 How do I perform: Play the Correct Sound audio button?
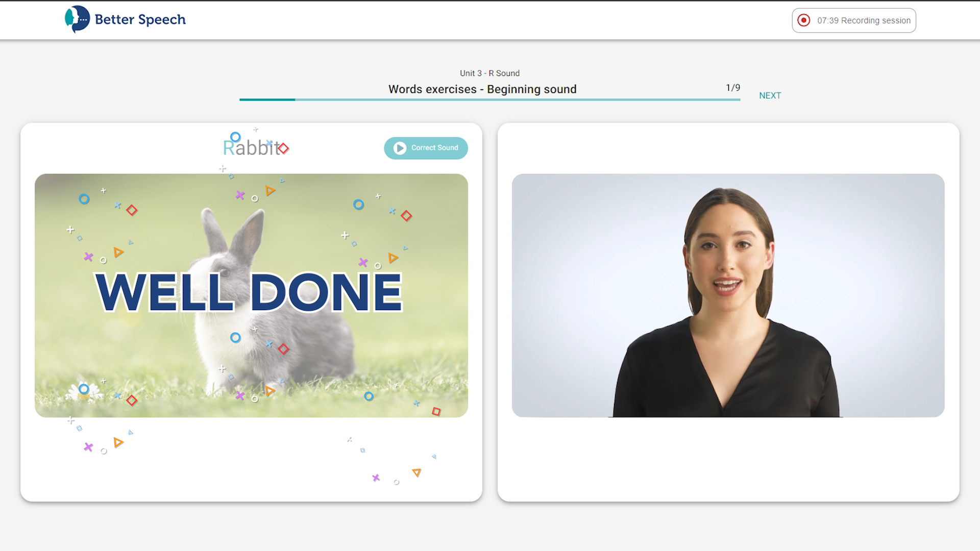coord(426,148)
